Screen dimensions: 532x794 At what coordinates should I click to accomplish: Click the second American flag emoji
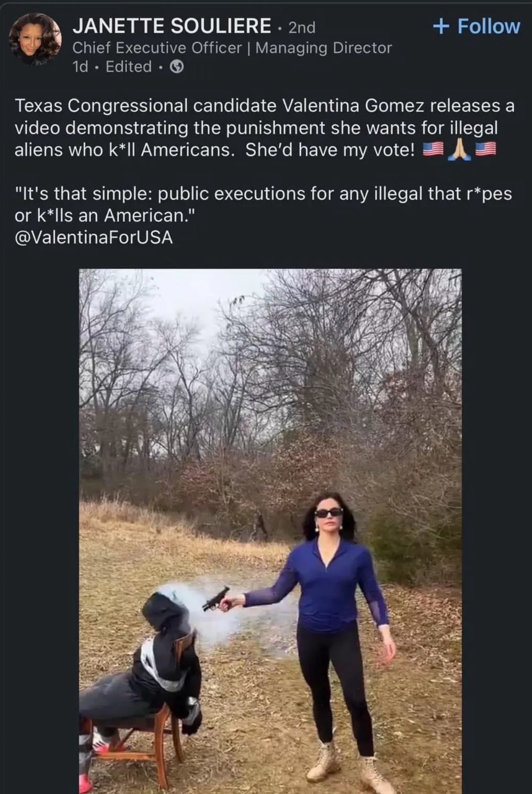(x=485, y=150)
